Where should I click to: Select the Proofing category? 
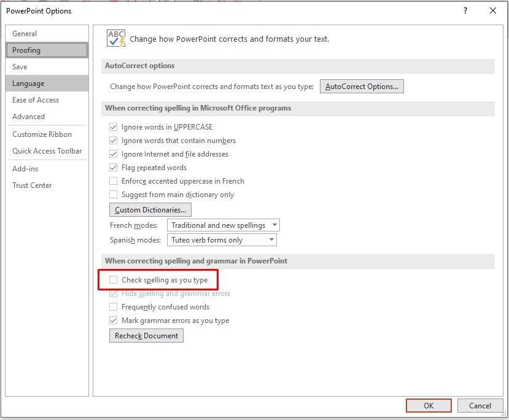[47, 50]
